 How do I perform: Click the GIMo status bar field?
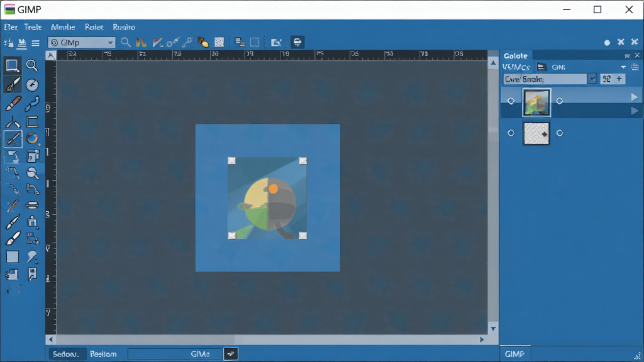tap(175, 354)
